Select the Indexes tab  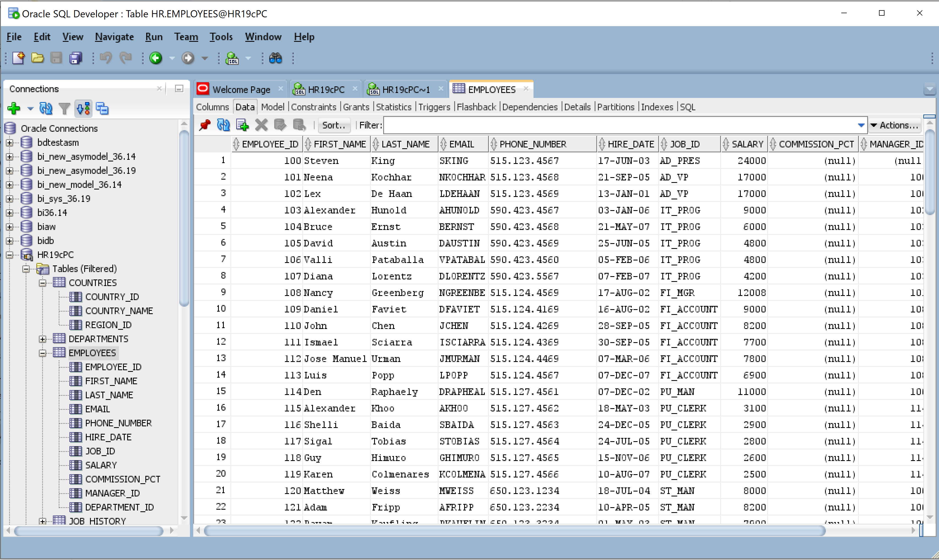click(657, 107)
